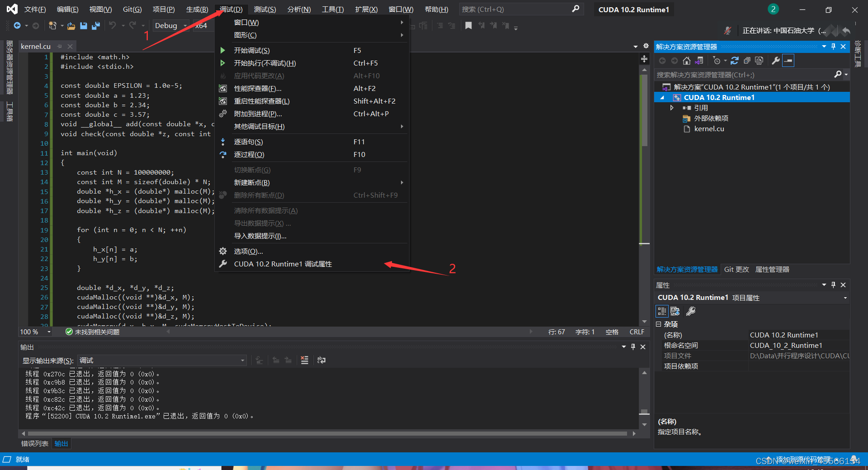Close the Output panel
The width and height of the screenshot is (868, 470).
click(x=643, y=347)
